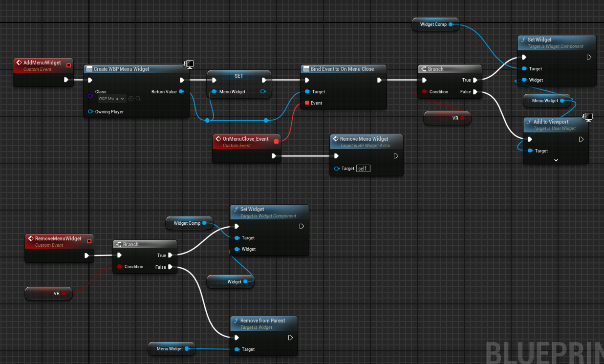Click the AddMenuWidget red delegate output pin
The height and width of the screenshot is (364, 604).
tap(68, 65)
